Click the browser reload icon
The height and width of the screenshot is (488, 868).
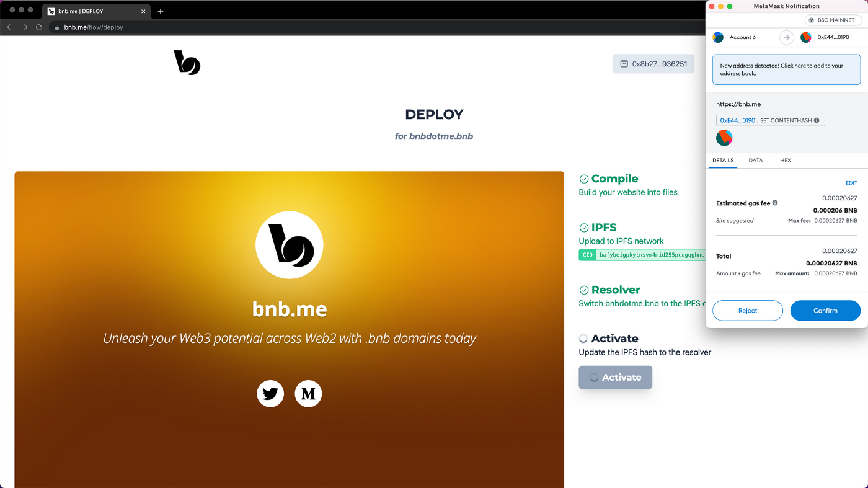point(39,27)
